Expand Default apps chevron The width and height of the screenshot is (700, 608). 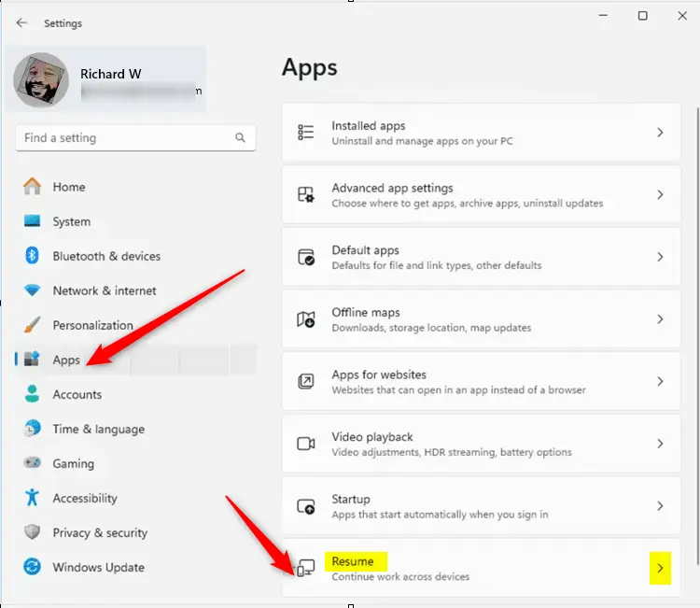point(660,257)
